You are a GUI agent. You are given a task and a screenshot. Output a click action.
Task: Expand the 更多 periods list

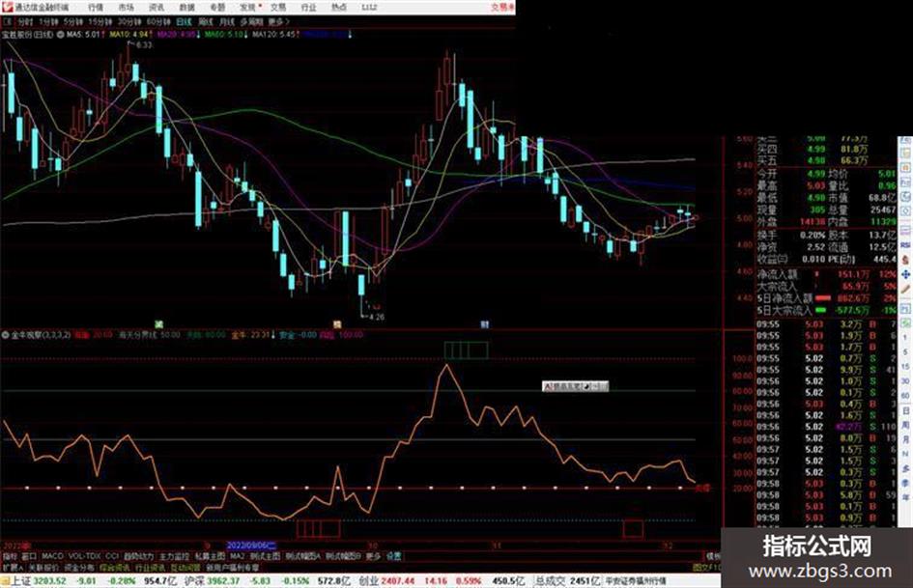(278, 22)
